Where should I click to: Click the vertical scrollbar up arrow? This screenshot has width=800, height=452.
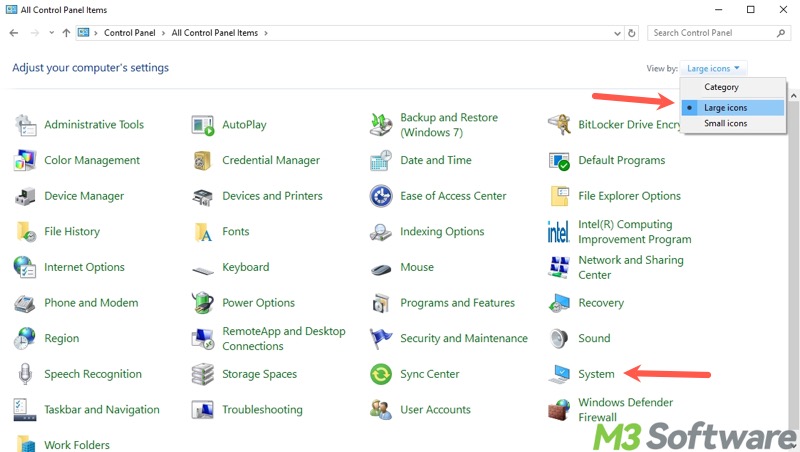(793, 96)
